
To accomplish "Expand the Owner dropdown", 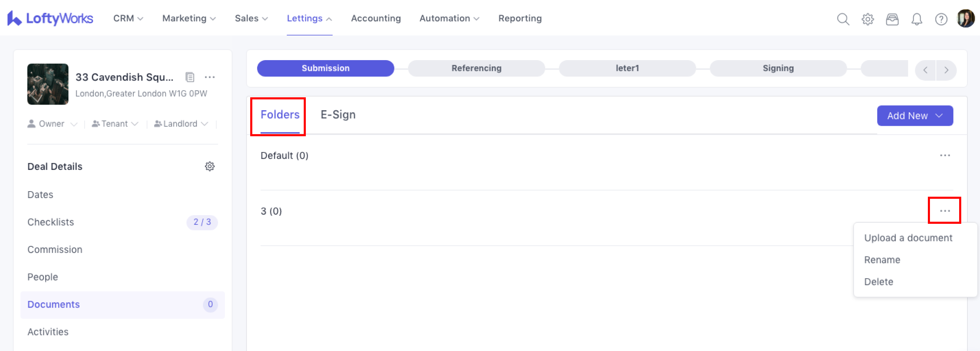I will (x=52, y=124).
